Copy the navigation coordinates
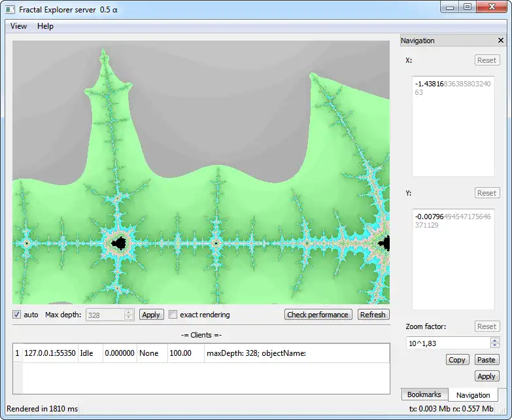Image resolution: width=512 pixels, height=420 pixels. pyautogui.click(x=457, y=360)
